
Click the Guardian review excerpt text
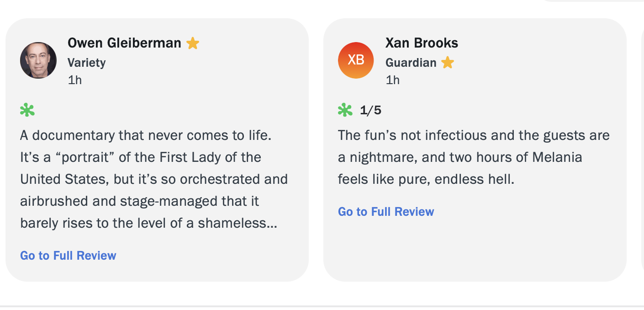click(473, 157)
